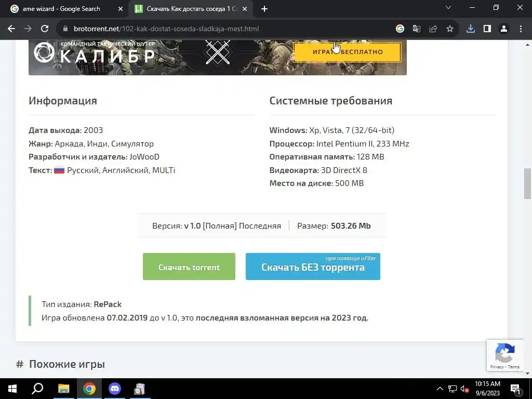Click the Russian flag icon
This screenshot has height=399, width=532.
click(x=59, y=170)
